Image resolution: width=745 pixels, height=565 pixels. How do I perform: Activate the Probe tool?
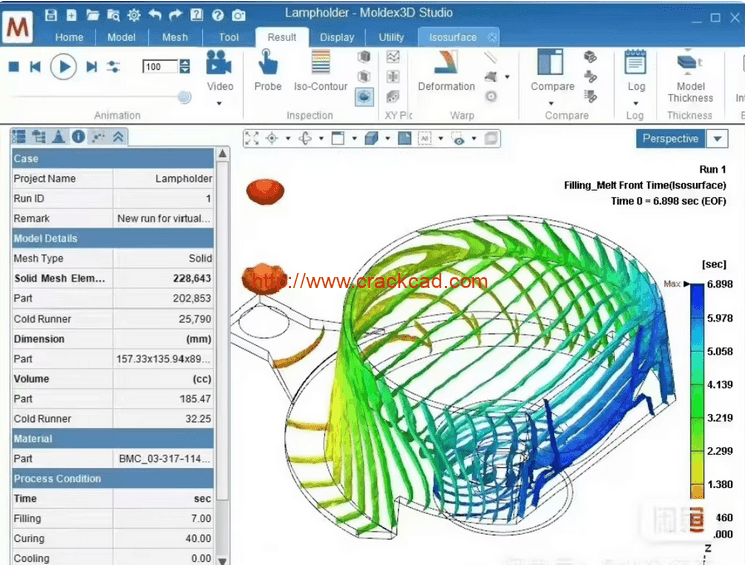click(267, 70)
